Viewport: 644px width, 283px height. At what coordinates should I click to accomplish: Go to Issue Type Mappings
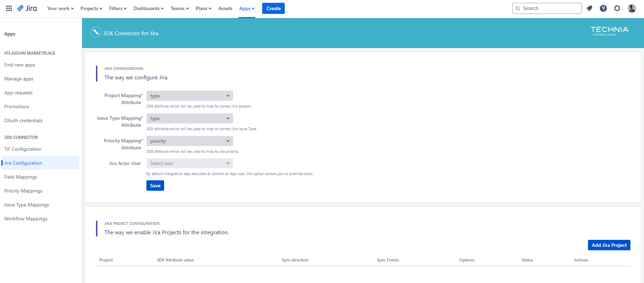pyautogui.click(x=26, y=205)
